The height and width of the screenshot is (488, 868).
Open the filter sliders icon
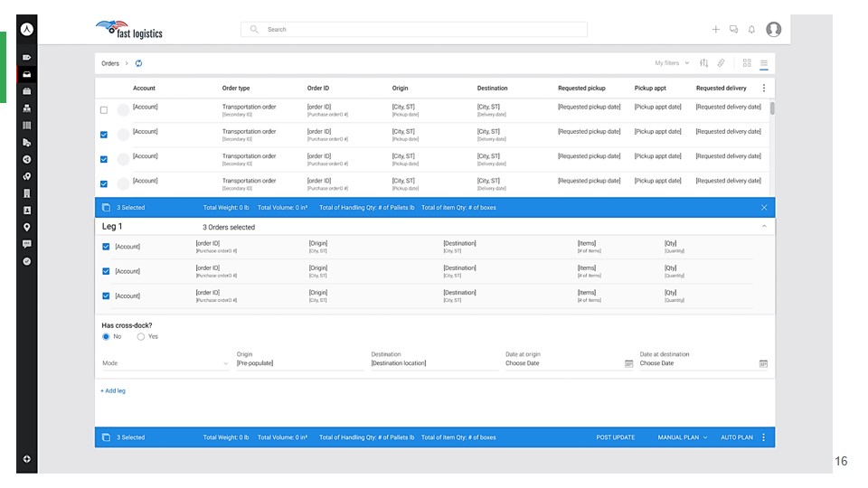[703, 63]
